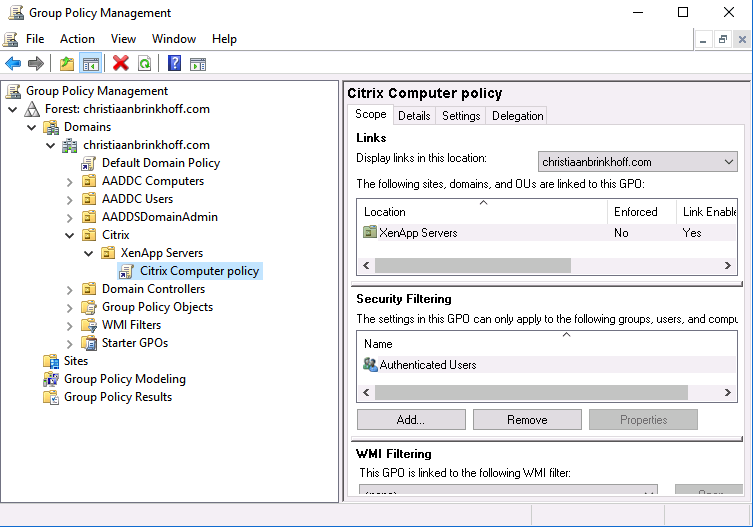Click the title bar application icon
The image size is (753, 527).
(16, 12)
